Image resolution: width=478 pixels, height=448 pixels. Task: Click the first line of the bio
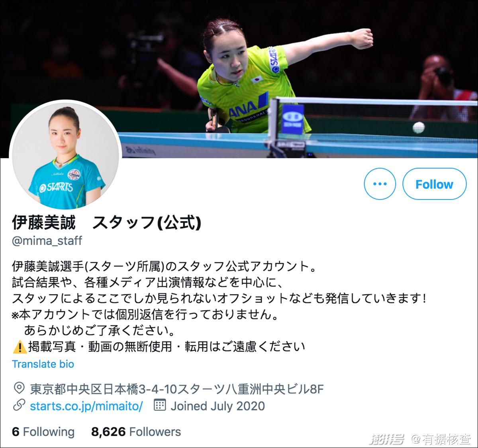[x=164, y=266]
